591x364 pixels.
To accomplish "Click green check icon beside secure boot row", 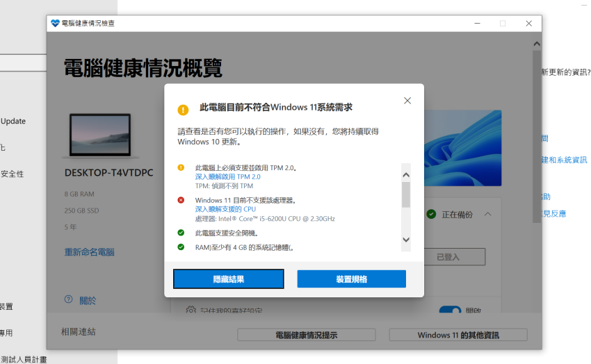I will 181,233.
